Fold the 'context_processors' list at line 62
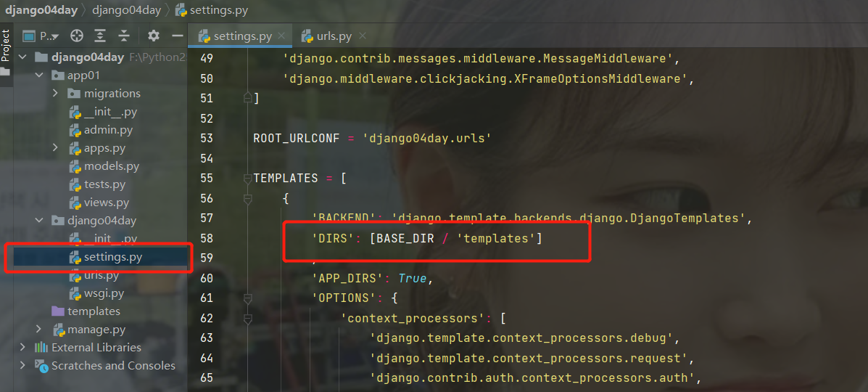The image size is (868, 392). (x=247, y=318)
